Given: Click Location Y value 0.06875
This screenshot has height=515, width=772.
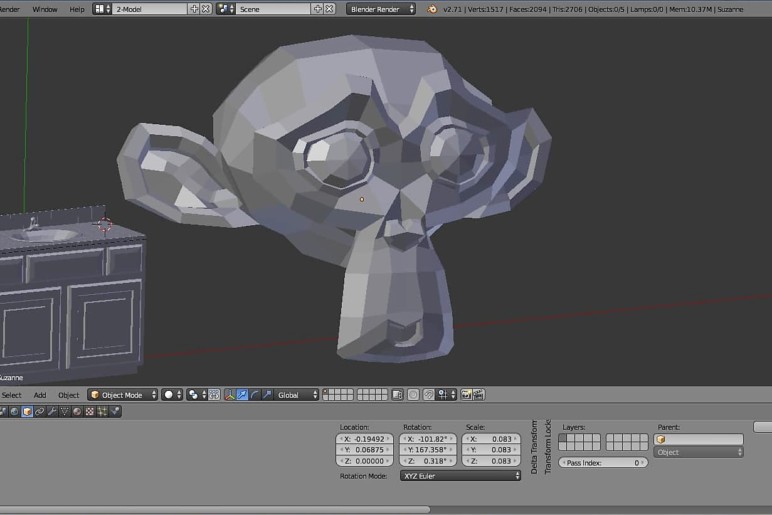Looking at the screenshot, I should [x=365, y=450].
